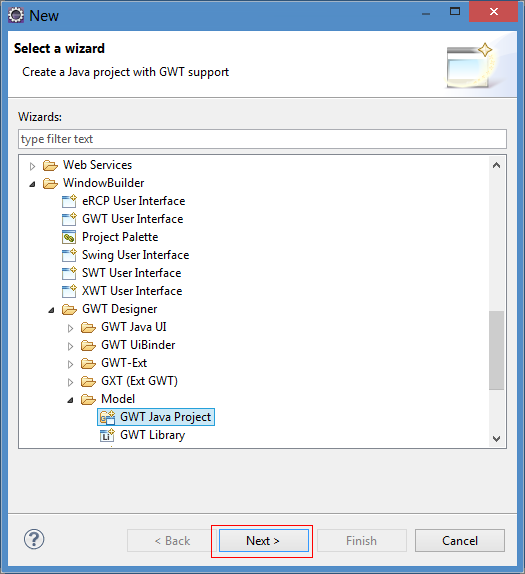Expand the GXT (Ext GWT) folder
This screenshot has width=525, height=574.
[x=70, y=382]
